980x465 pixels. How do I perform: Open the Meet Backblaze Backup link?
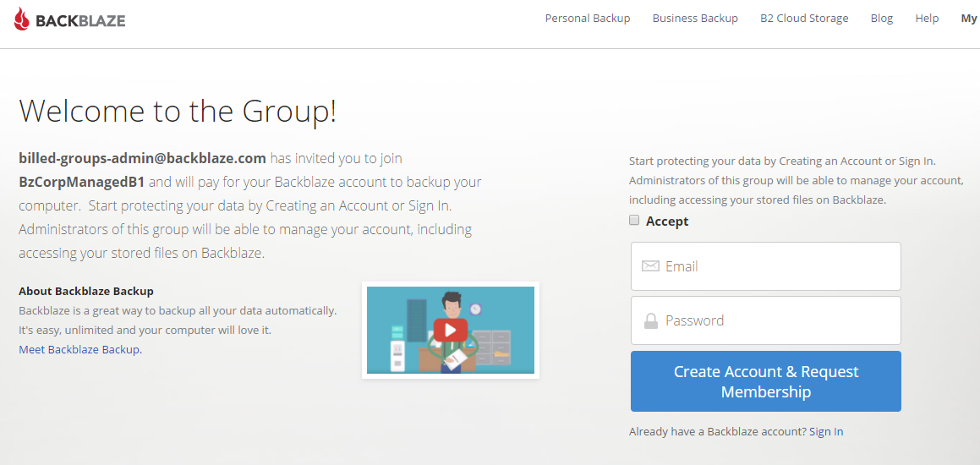point(80,349)
